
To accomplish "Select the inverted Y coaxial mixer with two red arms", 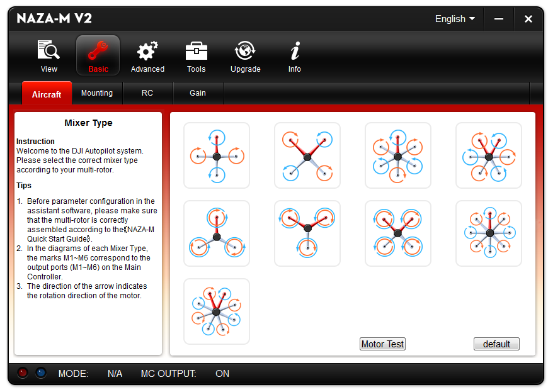I will point(307,233).
